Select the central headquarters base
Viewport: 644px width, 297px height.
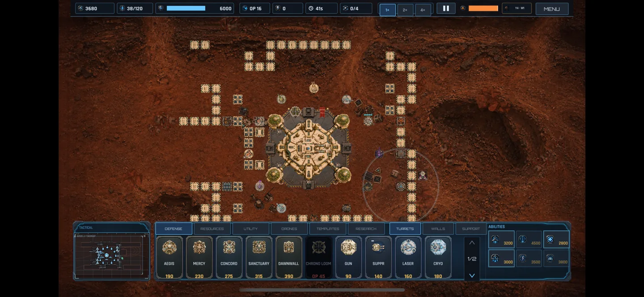(308, 147)
